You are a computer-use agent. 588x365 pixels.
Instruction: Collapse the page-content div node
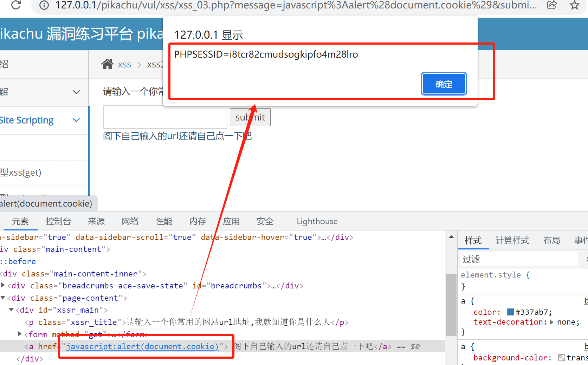click(3, 298)
